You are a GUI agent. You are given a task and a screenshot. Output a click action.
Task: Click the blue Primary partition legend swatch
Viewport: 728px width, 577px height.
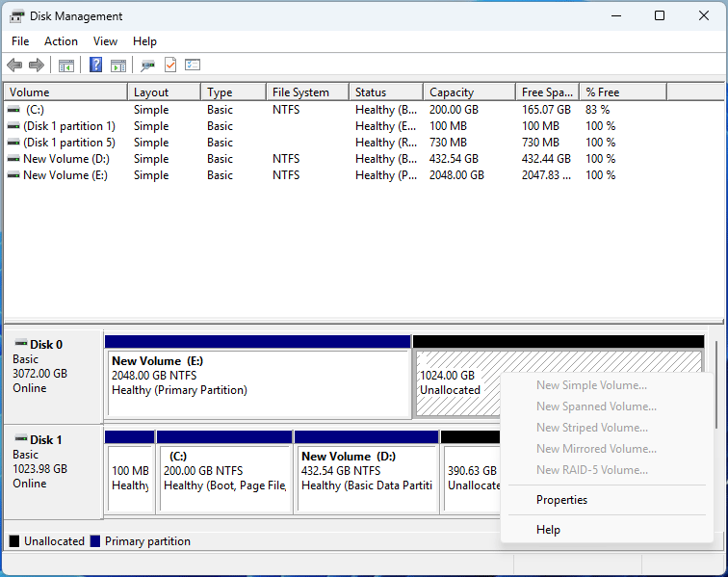pos(95,541)
